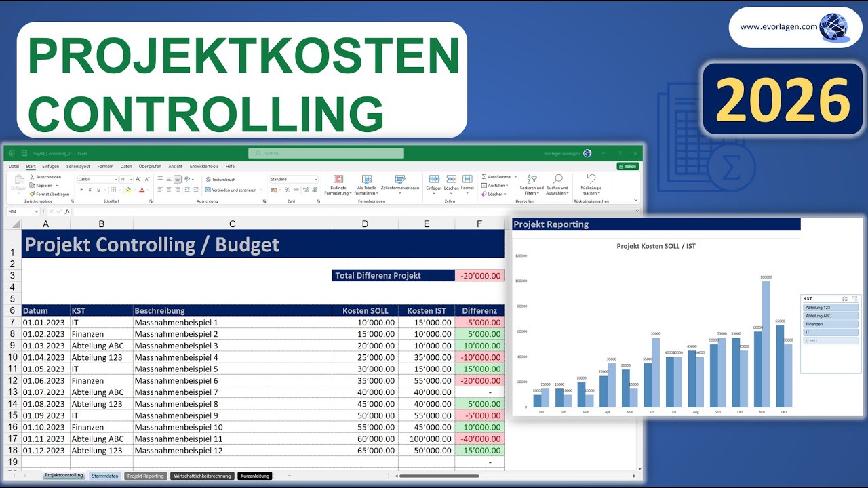
Task: Open Sortieren und Filtern
Action: coord(532,185)
